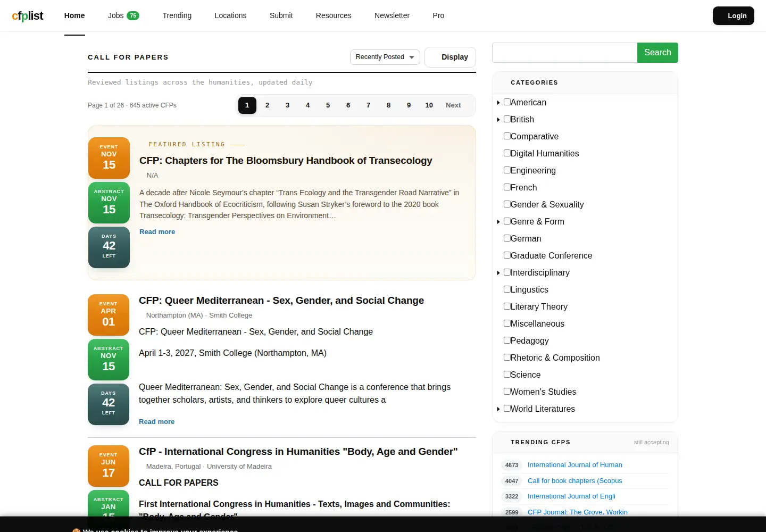Open the Recently Posted sort dropdown
The width and height of the screenshot is (766, 532).
coord(385,57)
